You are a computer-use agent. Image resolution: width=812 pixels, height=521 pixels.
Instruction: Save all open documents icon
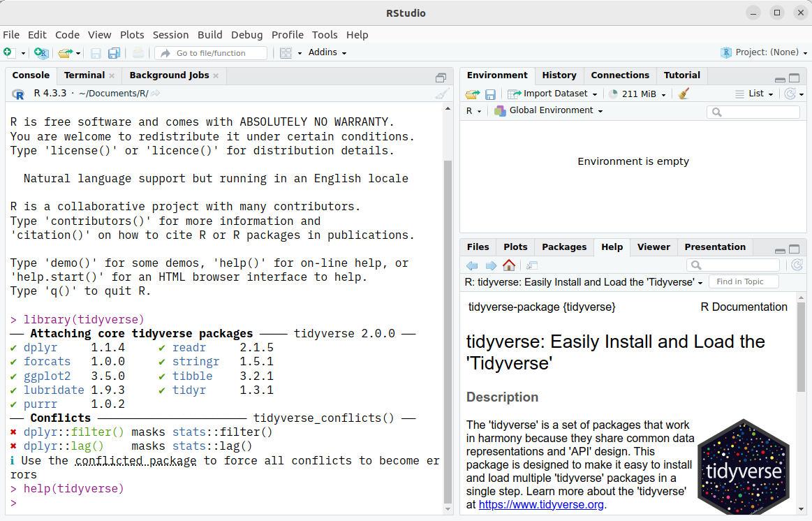(114, 53)
